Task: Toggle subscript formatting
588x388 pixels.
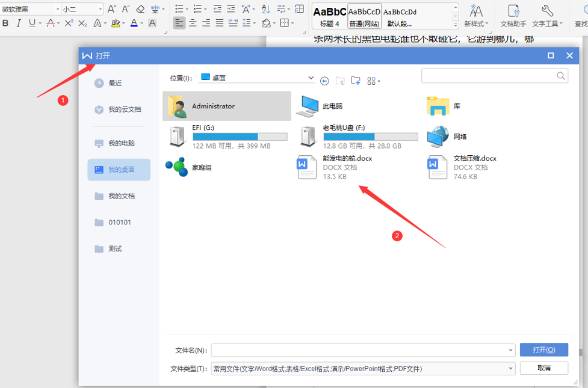Action: coord(82,23)
